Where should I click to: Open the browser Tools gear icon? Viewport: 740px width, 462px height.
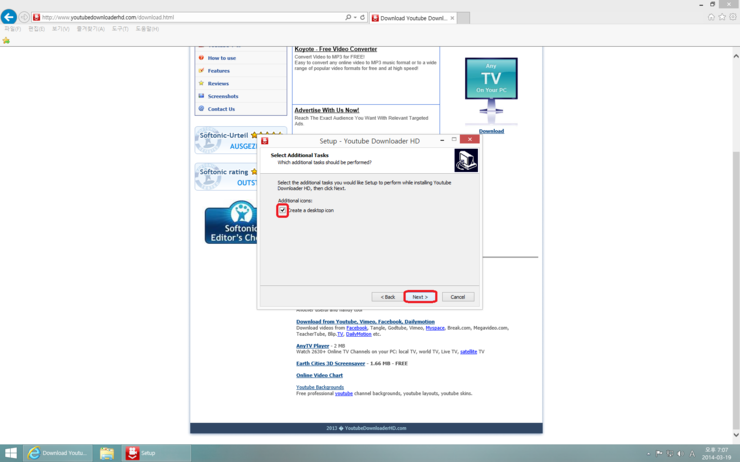pos(733,17)
